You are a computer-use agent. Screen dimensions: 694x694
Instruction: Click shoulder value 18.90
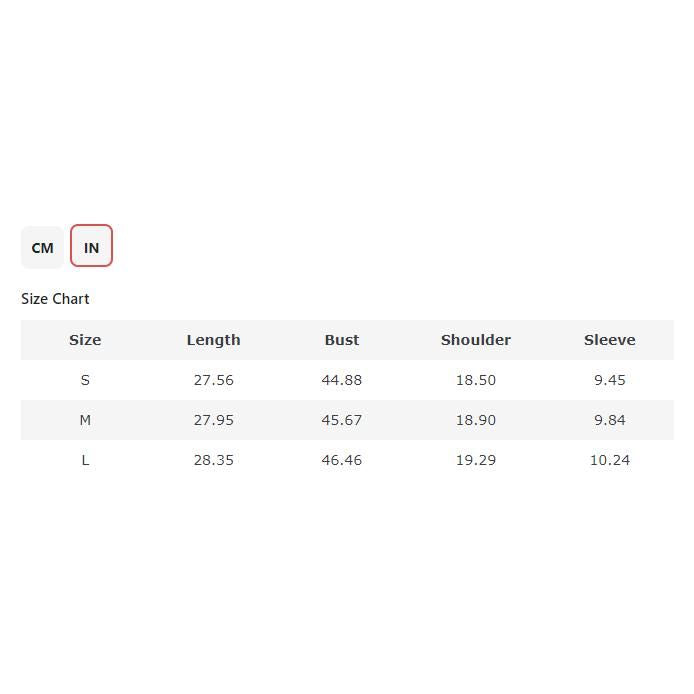pos(475,420)
